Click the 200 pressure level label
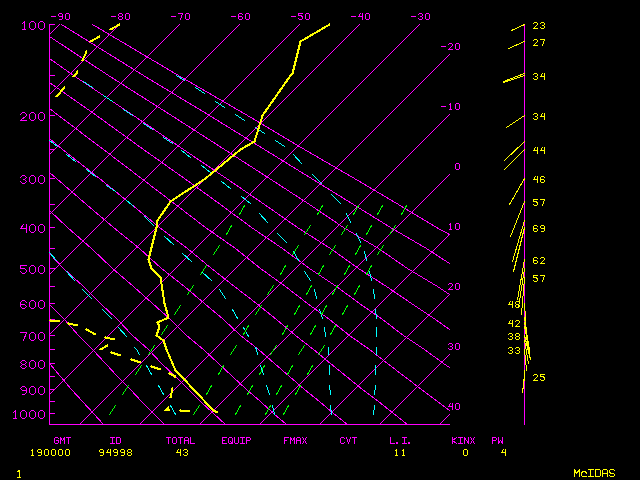This screenshot has height=480, width=640. click(x=33, y=117)
